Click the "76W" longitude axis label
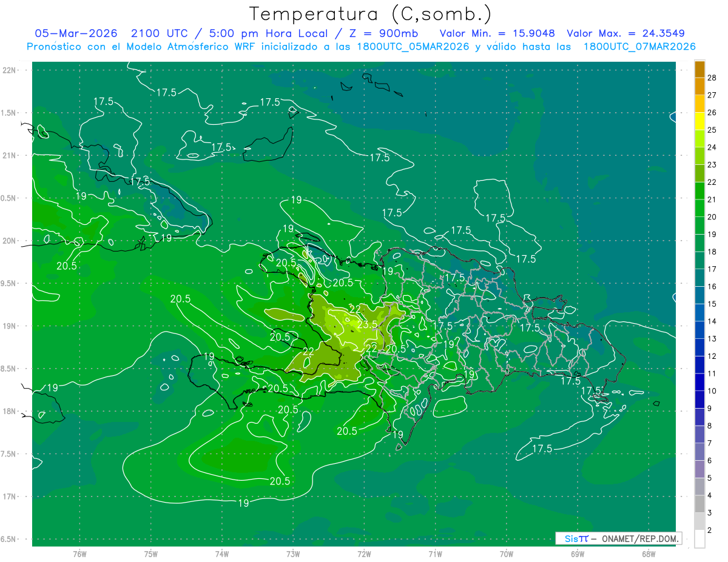This screenshot has height=562, width=728. pyautogui.click(x=79, y=554)
